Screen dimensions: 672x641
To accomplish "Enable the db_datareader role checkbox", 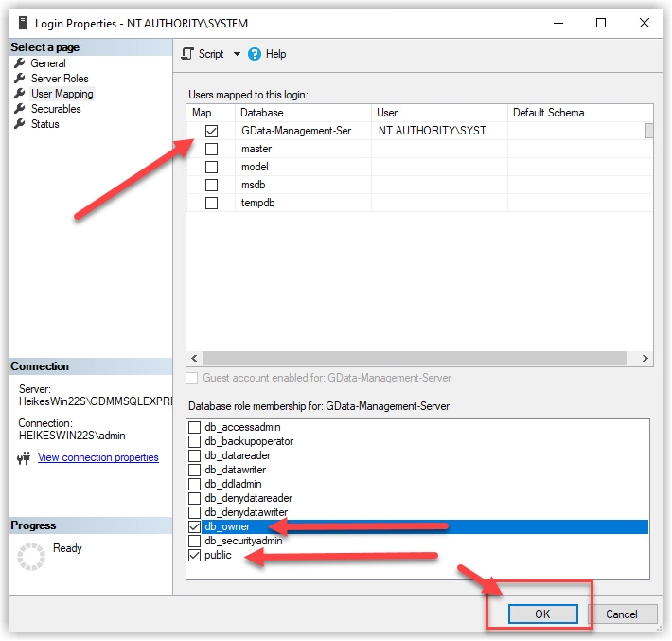I will coord(195,455).
